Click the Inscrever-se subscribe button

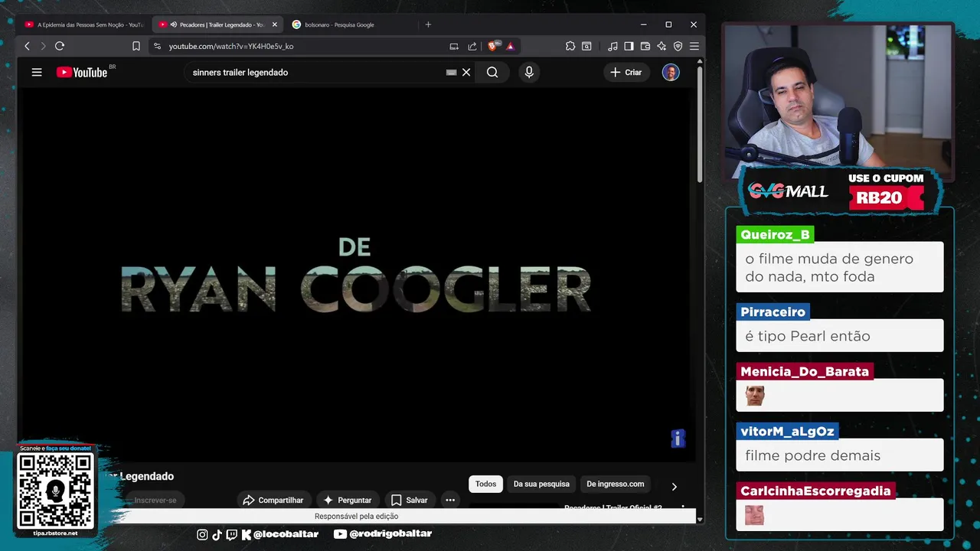(155, 500)
